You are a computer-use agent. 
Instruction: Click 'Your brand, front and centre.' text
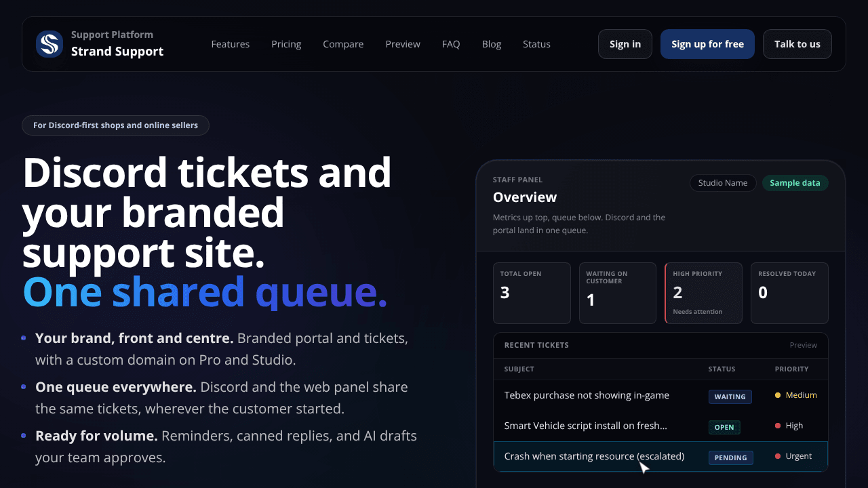[x=134, y=338]
